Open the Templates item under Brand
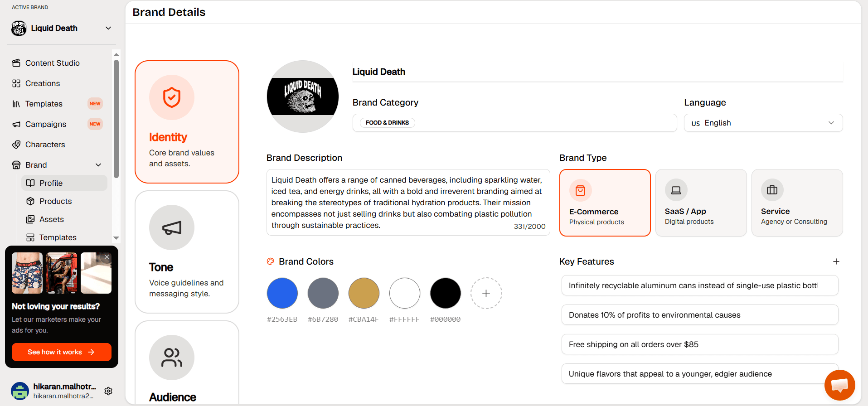This screenshot has width=868, height=406. point(64,237)
